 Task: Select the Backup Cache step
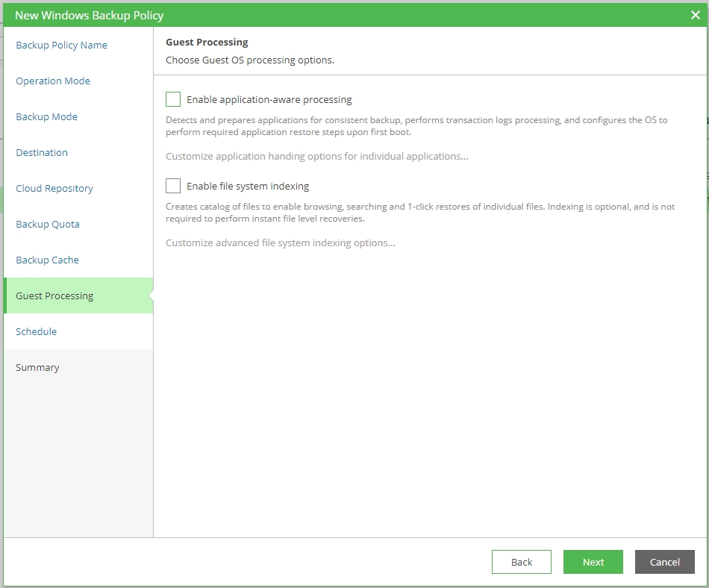pos(47,260)
